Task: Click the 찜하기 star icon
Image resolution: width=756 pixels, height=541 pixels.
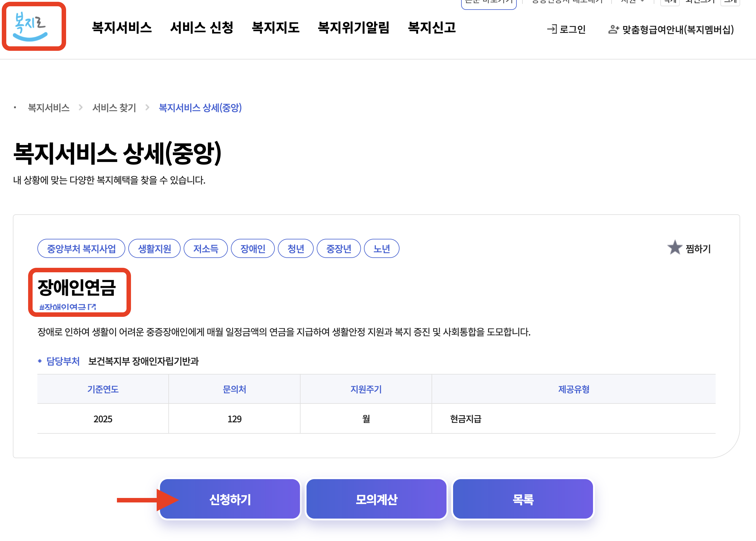Action: (675, 247)
